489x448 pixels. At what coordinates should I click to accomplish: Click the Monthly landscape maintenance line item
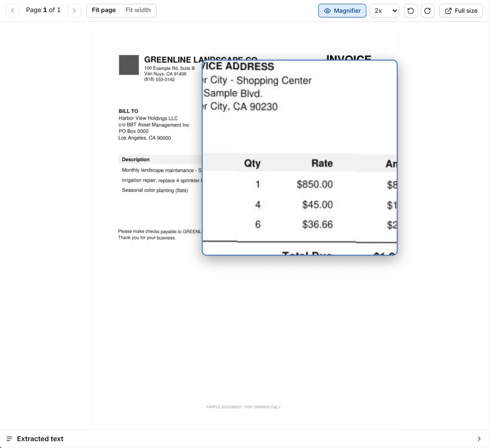coord(162,170)
